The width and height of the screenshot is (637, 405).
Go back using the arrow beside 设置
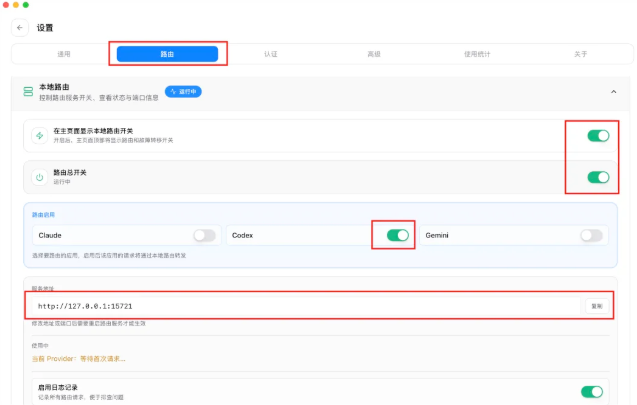pyautogui.click(x=20, y=28)
